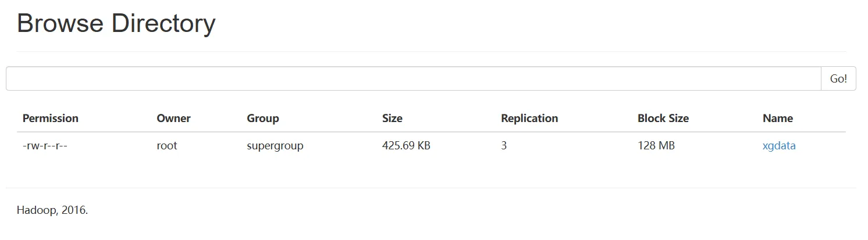Click the Browse Directory heading

click(x=116, y=24)
